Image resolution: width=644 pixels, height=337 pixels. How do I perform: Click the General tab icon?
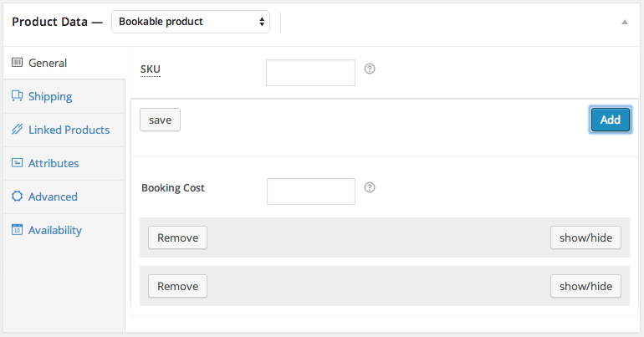[17, 63]
